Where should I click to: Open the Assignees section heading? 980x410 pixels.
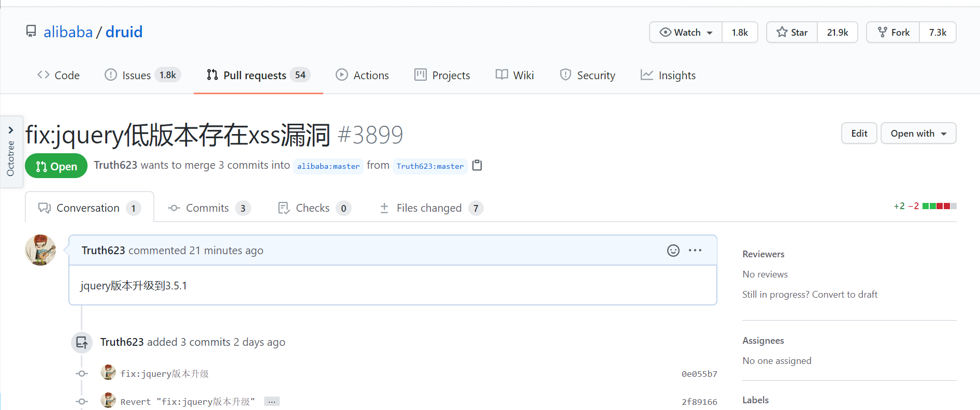click(x=763, y=341)
